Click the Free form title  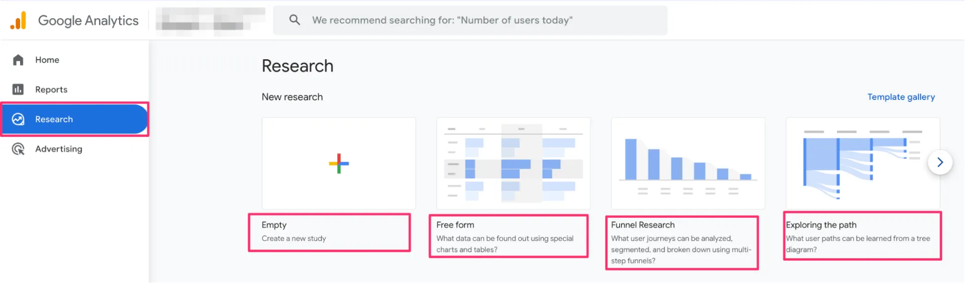point(455,225)
